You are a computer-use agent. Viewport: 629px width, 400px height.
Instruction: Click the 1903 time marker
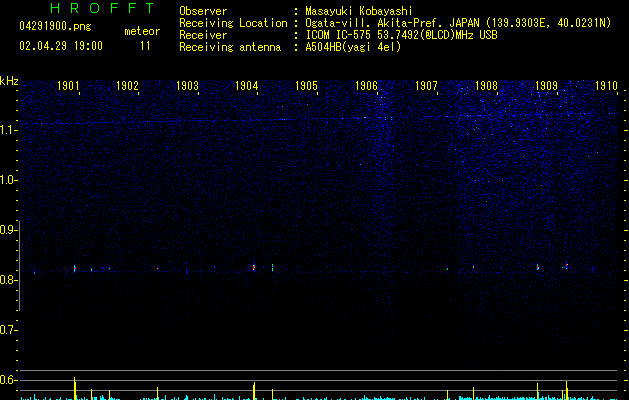pyautogui.click(x=187, y=85)
